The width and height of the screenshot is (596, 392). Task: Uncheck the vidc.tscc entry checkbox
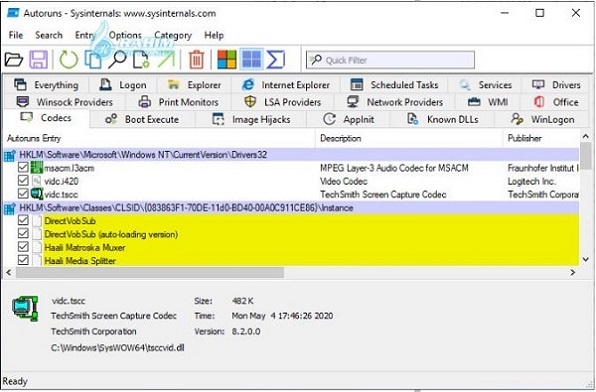[23, 194]
